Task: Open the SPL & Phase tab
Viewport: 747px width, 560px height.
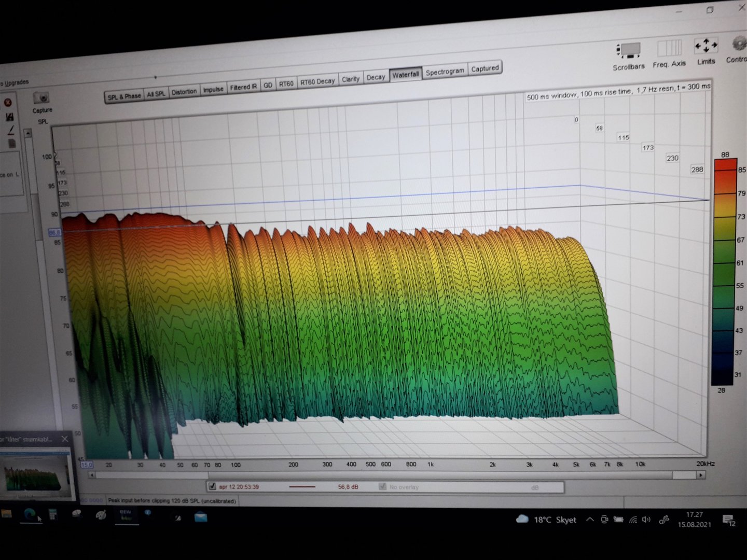Action: 124,96
